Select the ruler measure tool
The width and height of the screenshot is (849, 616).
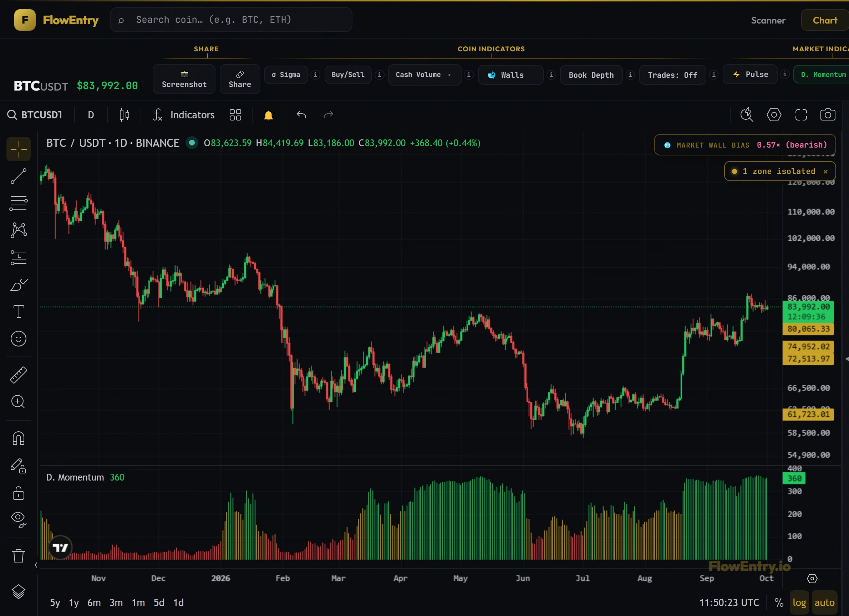pyautogui.click(x=18, y=375)
